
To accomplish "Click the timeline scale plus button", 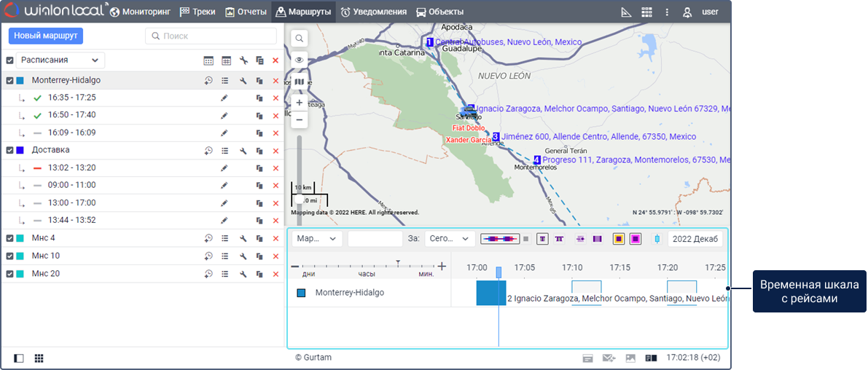I will coord(442,267).
